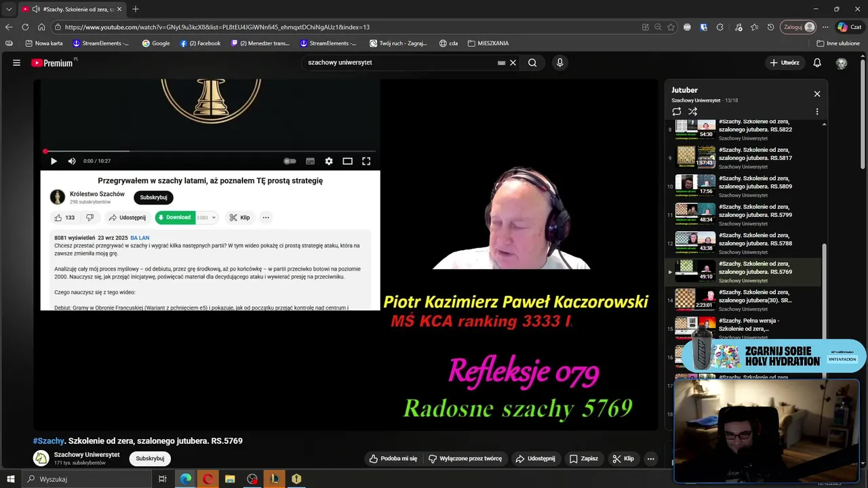Click Udostępnij under Królestwo Szachów video
The width and height of the screenshot is (868, 488).
tap(127, 218)
